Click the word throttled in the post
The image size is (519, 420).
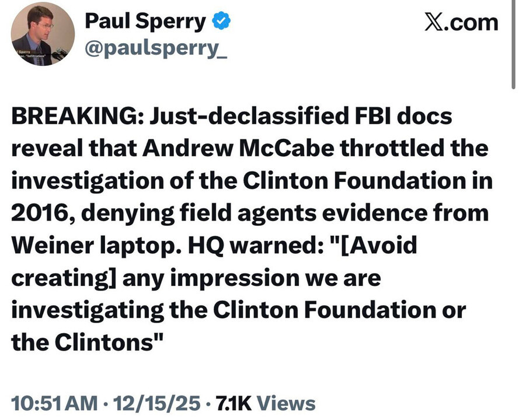click(395, 148)
